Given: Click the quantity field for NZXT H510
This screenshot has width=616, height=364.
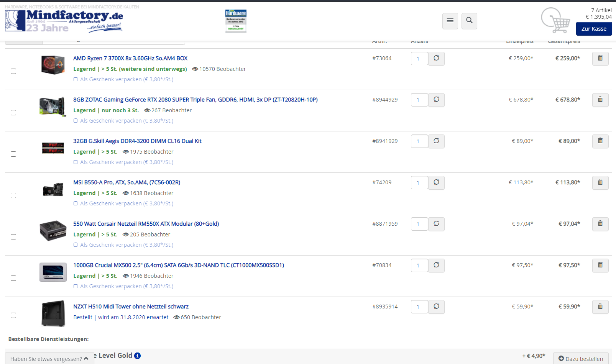Looking at the screenshot, I should point(419,307).
